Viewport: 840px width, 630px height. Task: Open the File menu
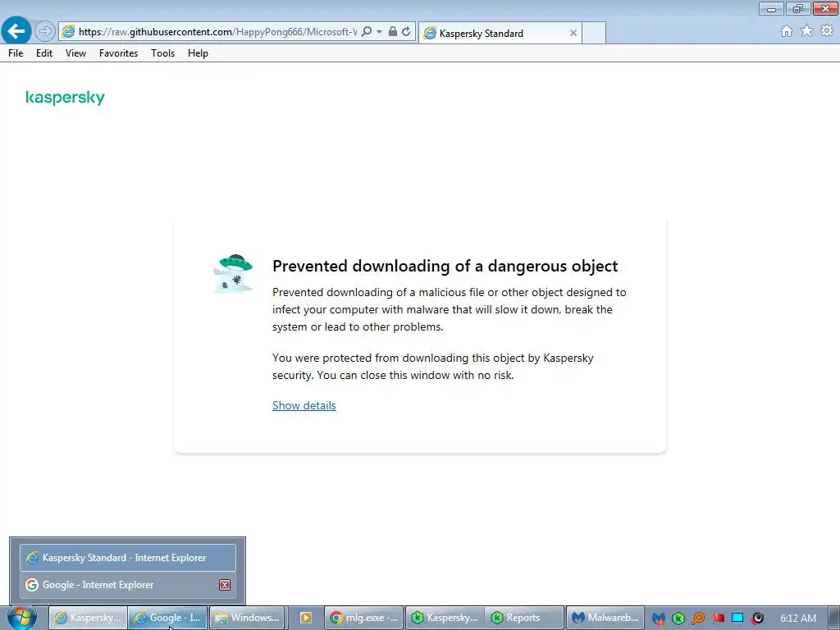[16, 53]
